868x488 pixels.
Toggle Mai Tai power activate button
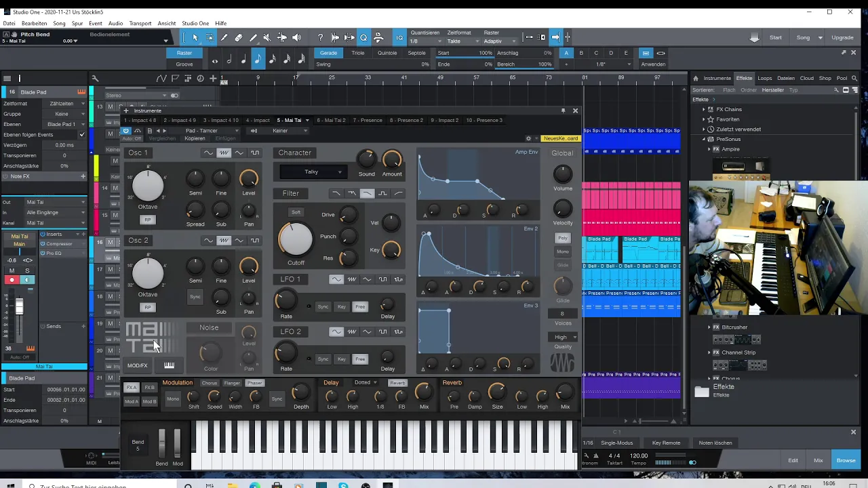[x=126, y=131]
